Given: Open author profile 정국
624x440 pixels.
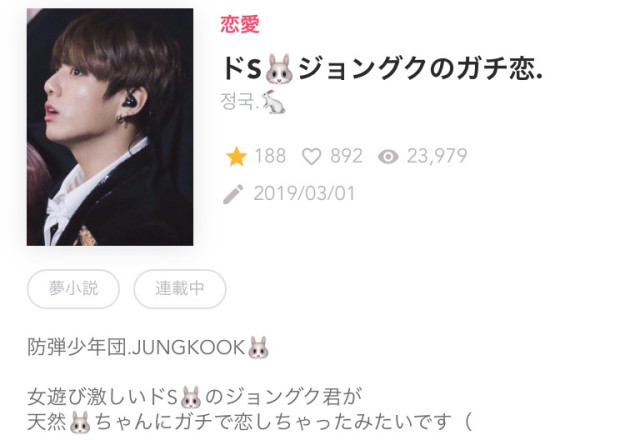Looking at the screenshot, I should pos(240,101).
